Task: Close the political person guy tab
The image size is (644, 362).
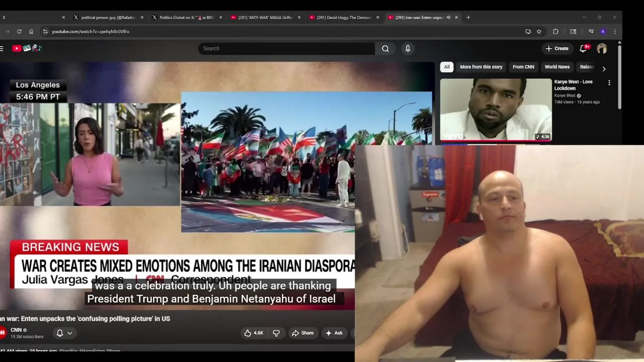Action: pos(142,17)
